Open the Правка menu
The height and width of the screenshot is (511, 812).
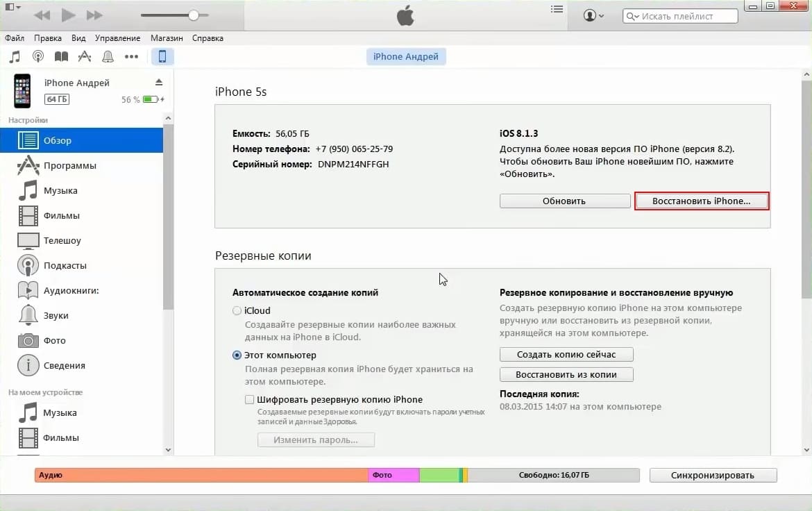click(x=48, y=37)
